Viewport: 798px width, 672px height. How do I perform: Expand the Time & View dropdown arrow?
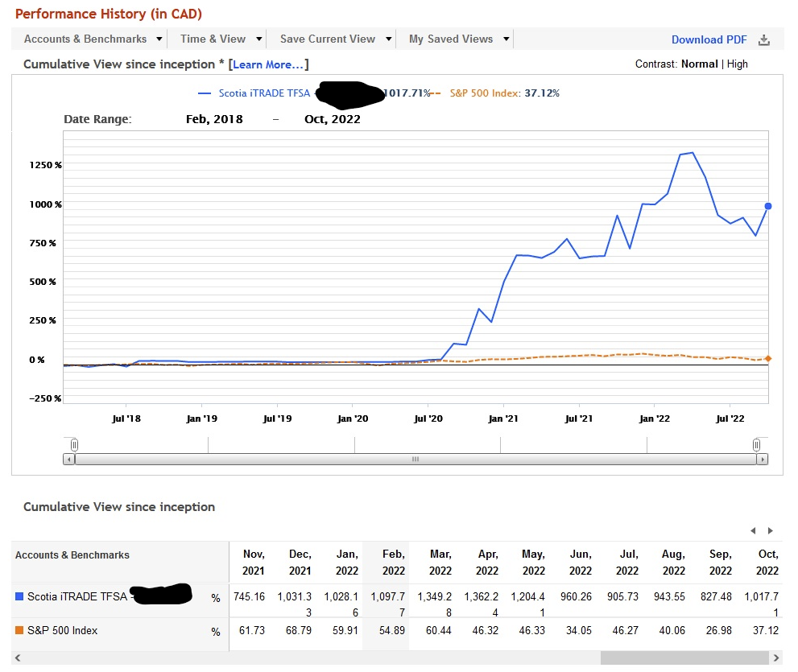tap(258, 39)
